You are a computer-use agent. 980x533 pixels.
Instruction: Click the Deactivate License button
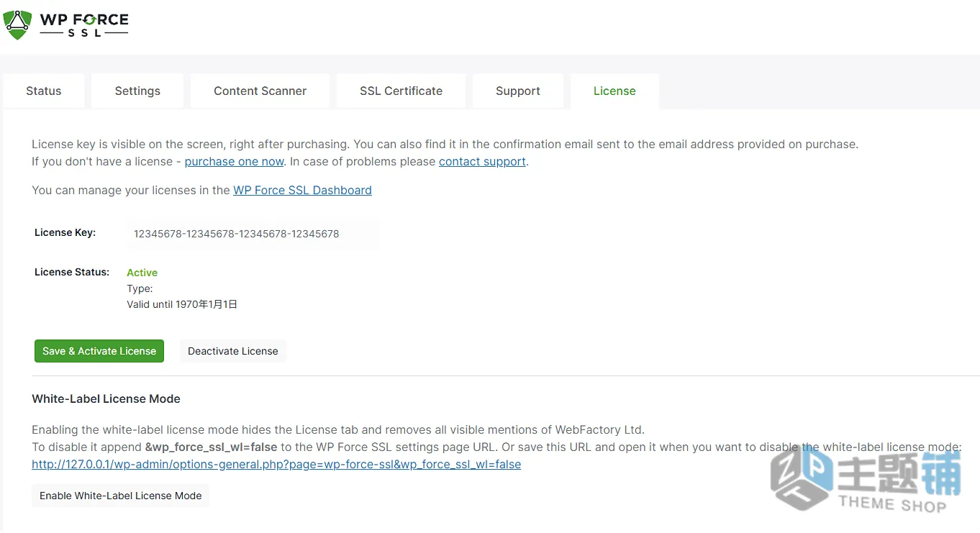click(x=233, y=351)
